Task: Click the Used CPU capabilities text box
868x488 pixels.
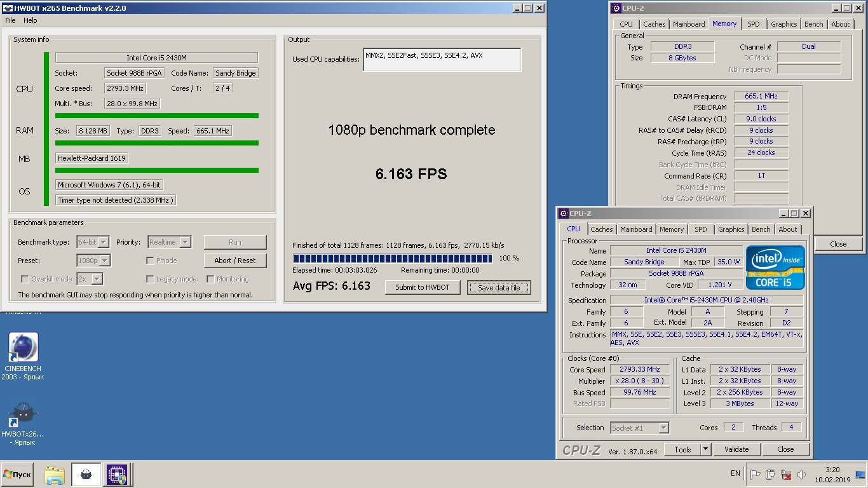Action: 442,60
